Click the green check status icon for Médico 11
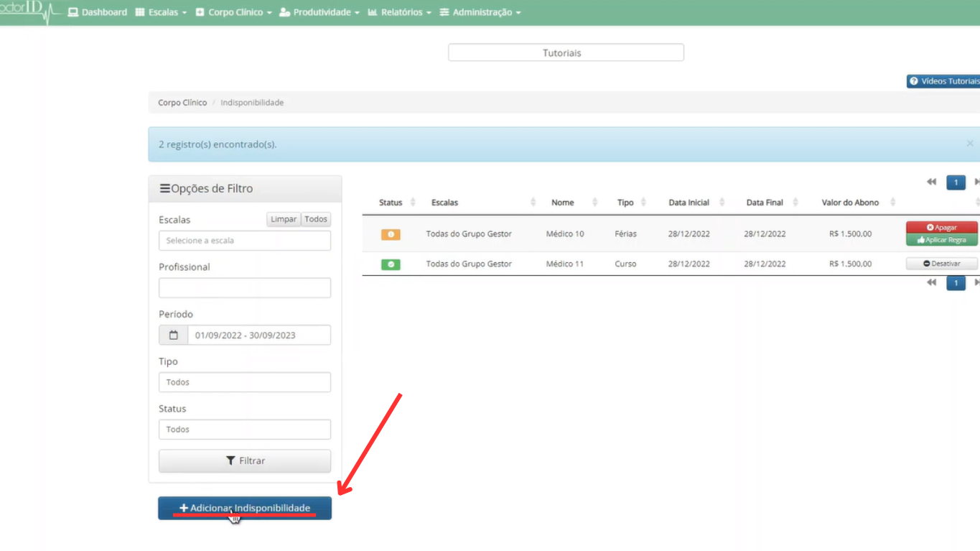The image size is (980, 551). 391,264
